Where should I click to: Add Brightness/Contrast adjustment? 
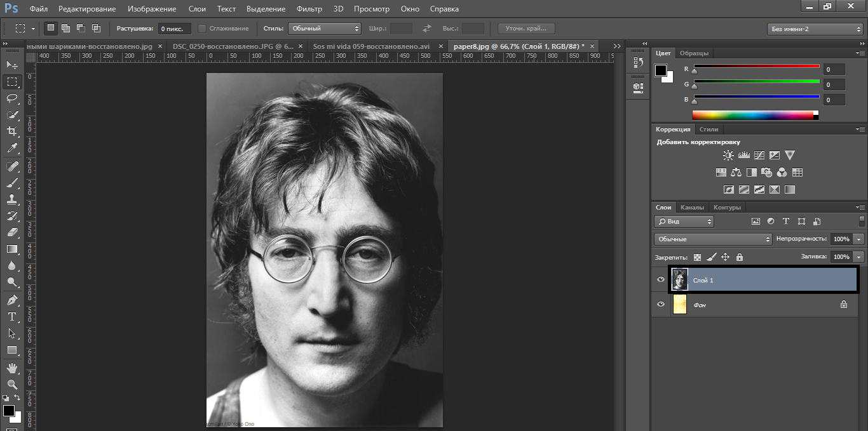[x=728, y=155]
